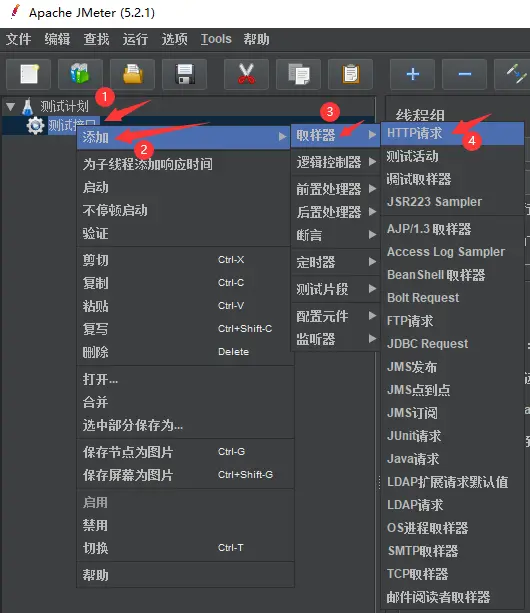This screenshot has width=530, height=613.
Task: Click the Cut scissors icon
Action: [246, 74]
